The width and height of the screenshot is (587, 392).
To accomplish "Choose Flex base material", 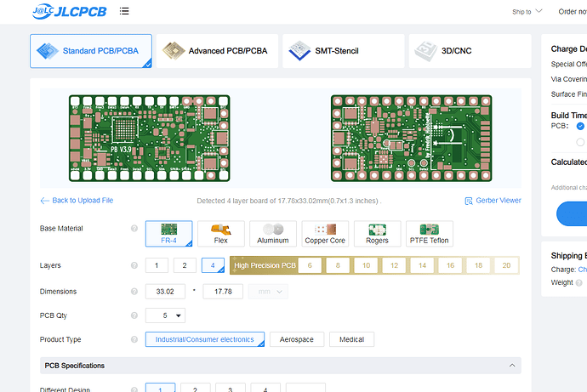I will tap(221, 234).
